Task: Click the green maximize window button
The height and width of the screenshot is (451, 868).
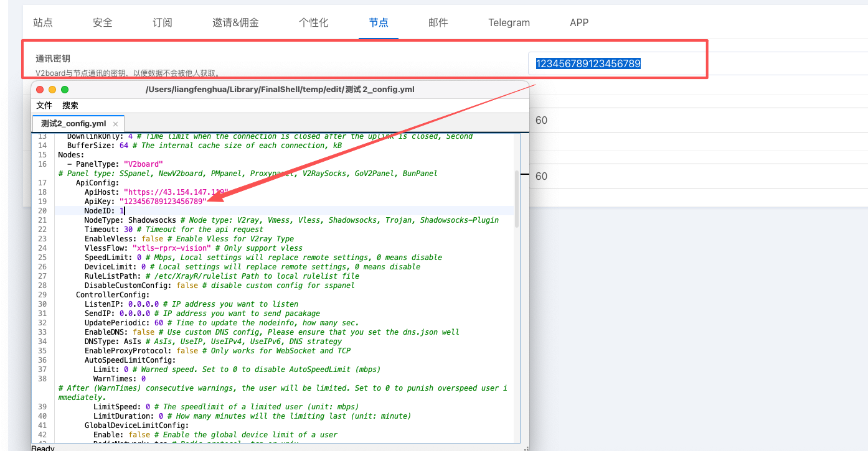Action: (64, 90)
